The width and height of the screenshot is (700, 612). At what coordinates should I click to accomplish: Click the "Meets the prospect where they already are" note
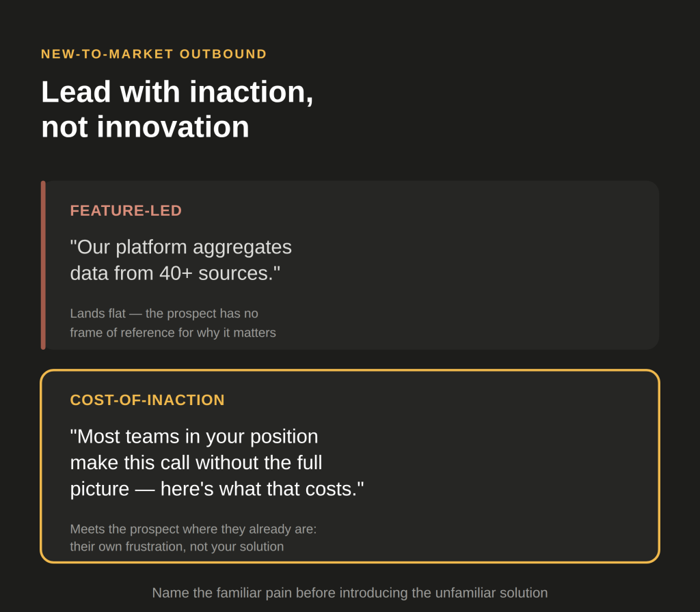pyautogui.click(x=193, y=538)
